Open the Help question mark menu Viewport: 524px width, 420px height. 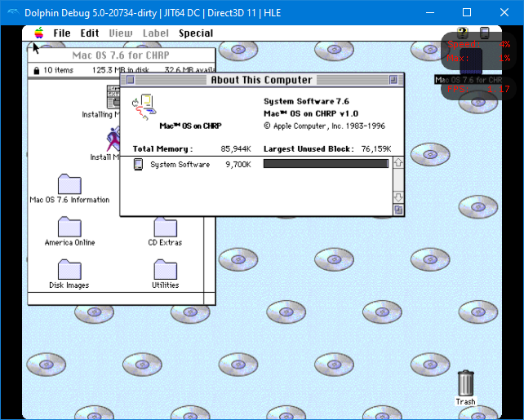(x=463, y=33)
